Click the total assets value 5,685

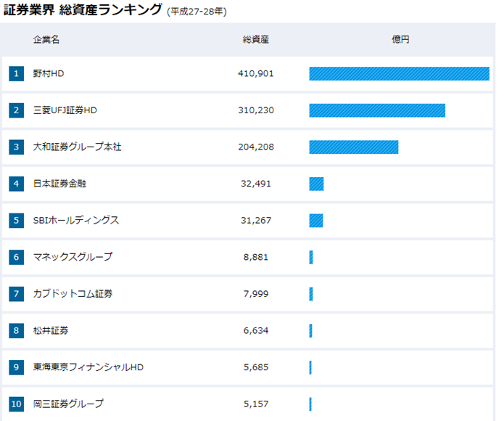(x=256, y=367)
